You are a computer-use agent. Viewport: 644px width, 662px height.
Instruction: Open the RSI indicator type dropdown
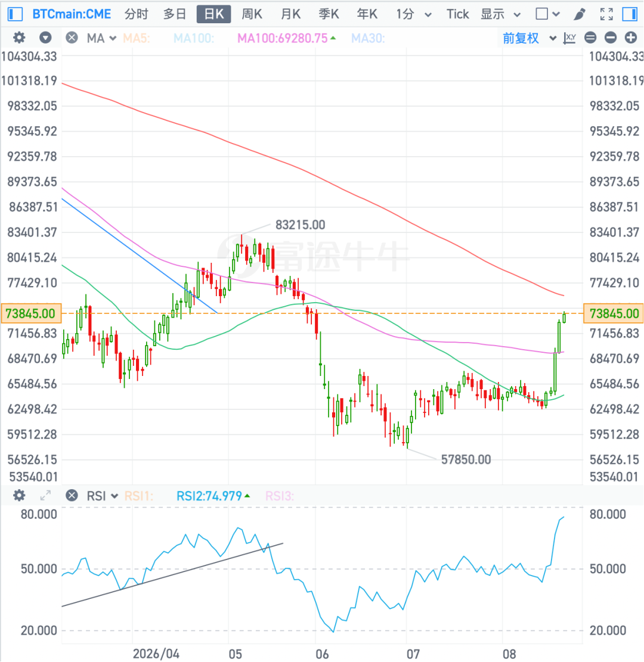102,496
